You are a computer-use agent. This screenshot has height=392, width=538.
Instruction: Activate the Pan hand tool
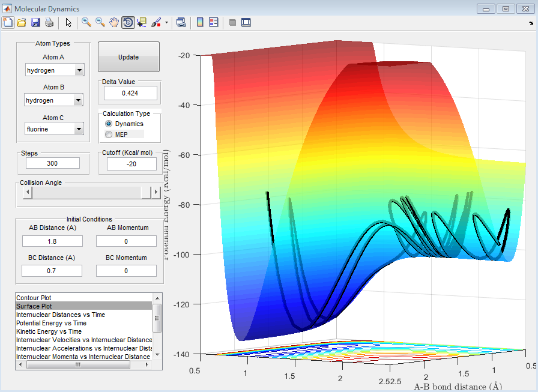[114, 22]
